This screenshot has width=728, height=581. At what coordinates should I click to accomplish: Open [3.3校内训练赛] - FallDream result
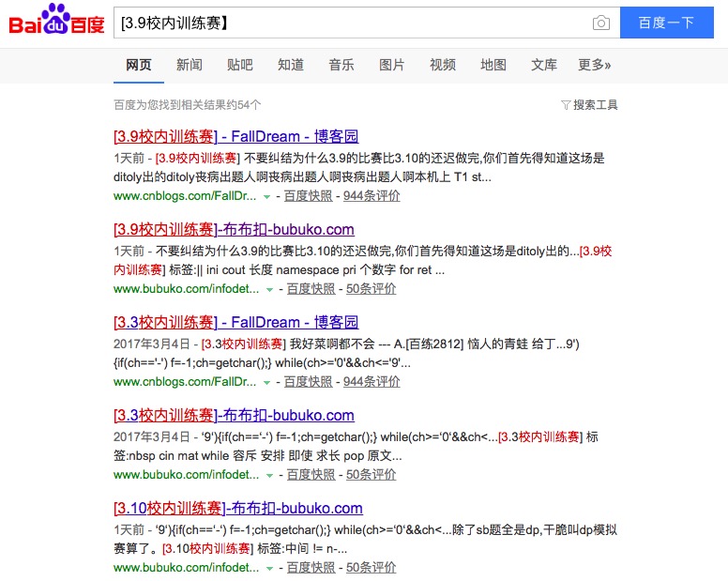235,322
